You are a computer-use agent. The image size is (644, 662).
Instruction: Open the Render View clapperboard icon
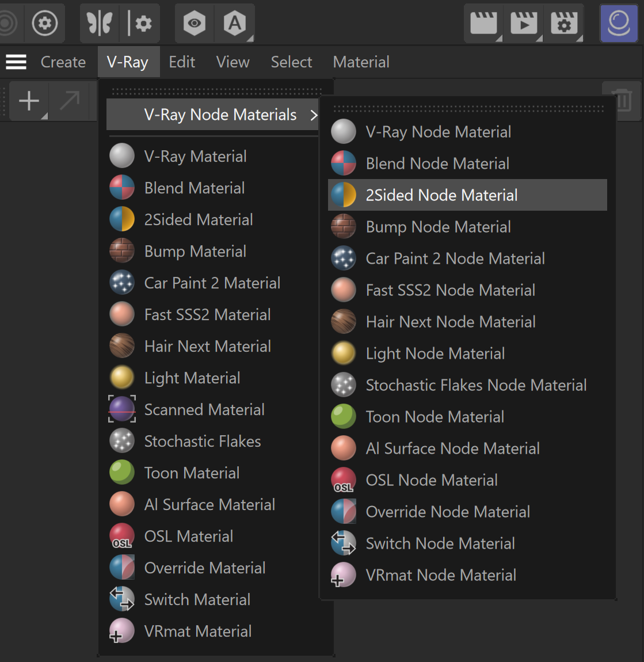[x=483, y=23]
